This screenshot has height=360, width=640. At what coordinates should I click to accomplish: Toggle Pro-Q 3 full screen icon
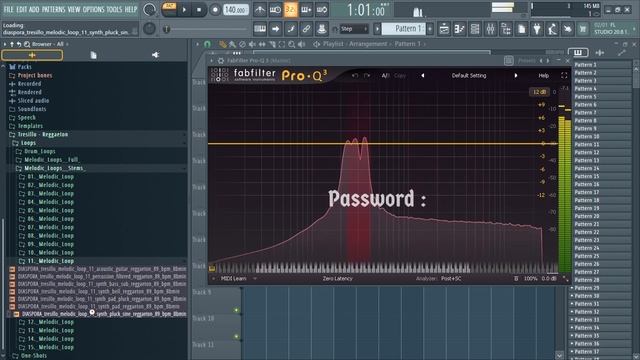564,76
